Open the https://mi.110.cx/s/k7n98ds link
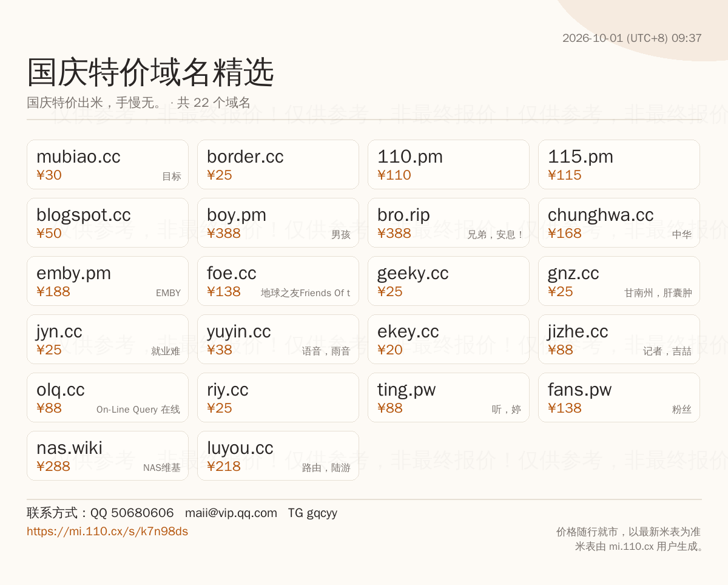This screenshot has width=728, height=585. click(x=107, y=531)
